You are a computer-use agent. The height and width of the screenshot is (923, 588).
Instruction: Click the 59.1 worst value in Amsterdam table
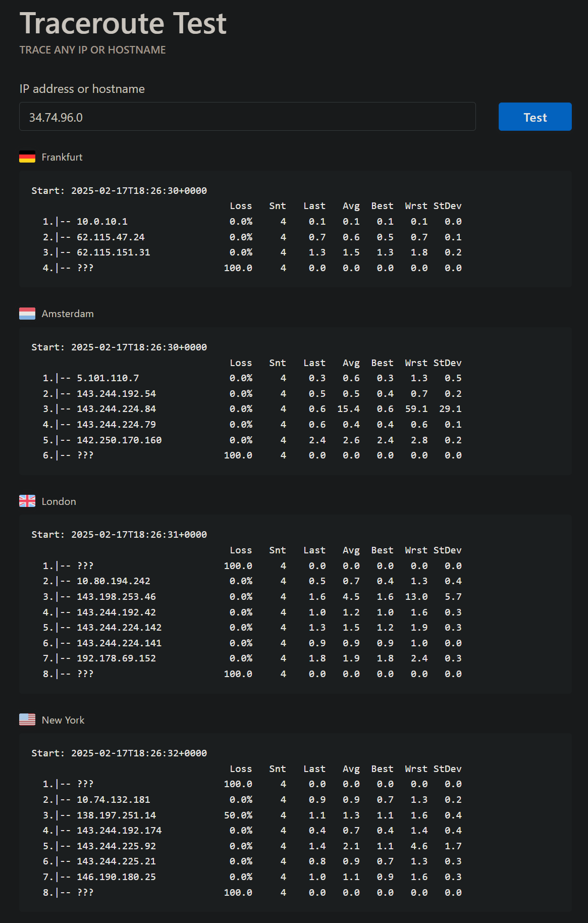416,409
